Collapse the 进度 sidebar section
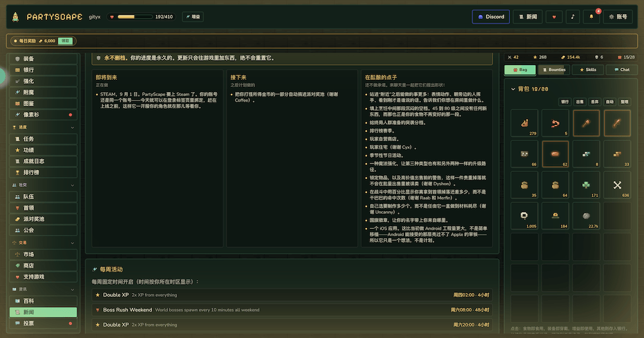 (43, 127)
